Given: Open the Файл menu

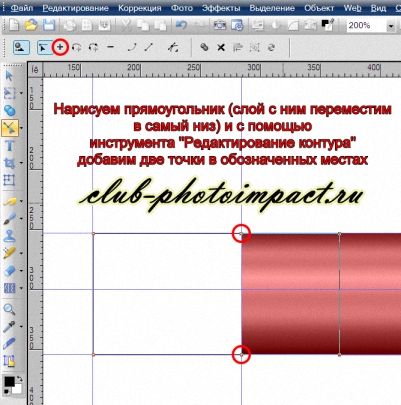Looking at the screenshot, I should tap(21, 8).
